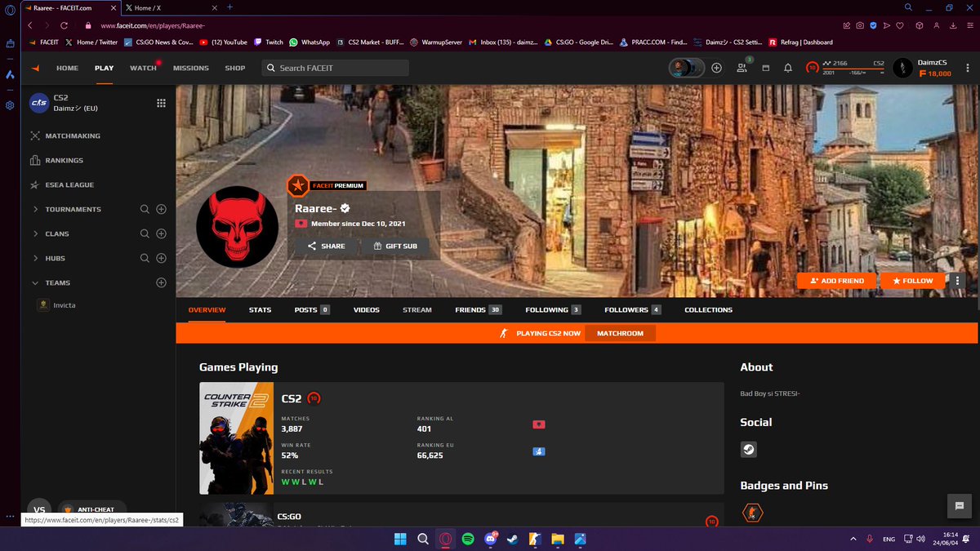Open the Steam social link icon
Screen dimensions: 980x551
(748, 449)
